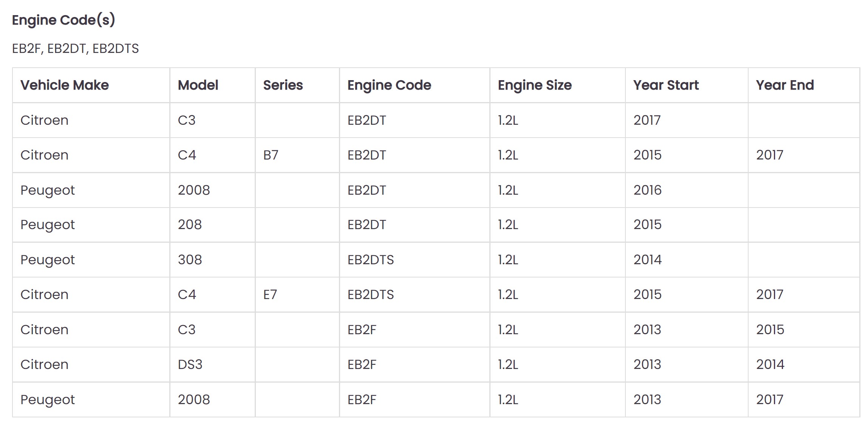
Task: Click the 2014 year end cell for DS3
Action: [x=770, y=364]
